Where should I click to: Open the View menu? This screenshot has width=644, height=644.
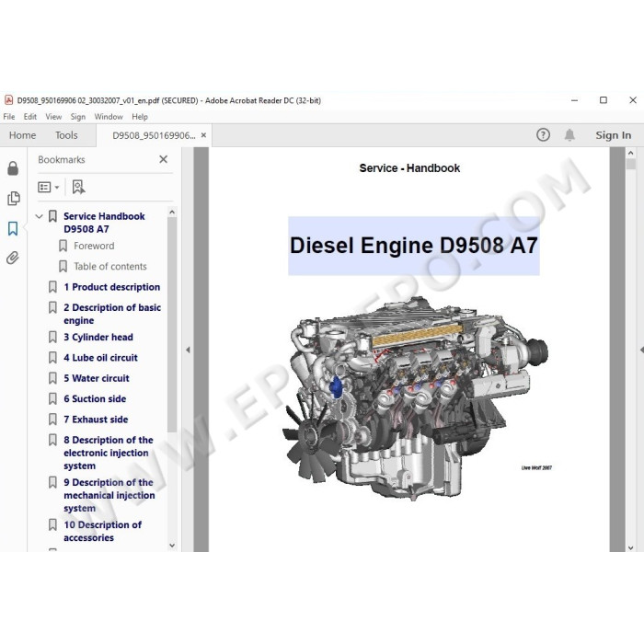click(x=53, y=117)
